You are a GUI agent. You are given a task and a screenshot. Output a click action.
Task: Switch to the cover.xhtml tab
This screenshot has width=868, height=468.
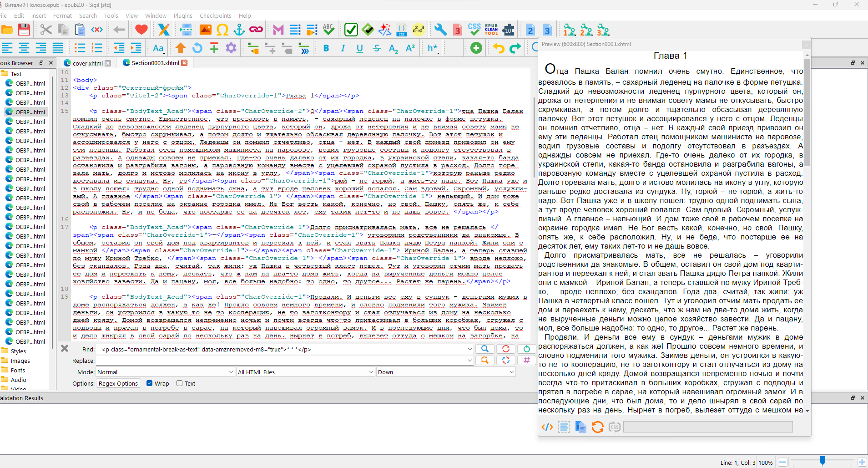87,63
